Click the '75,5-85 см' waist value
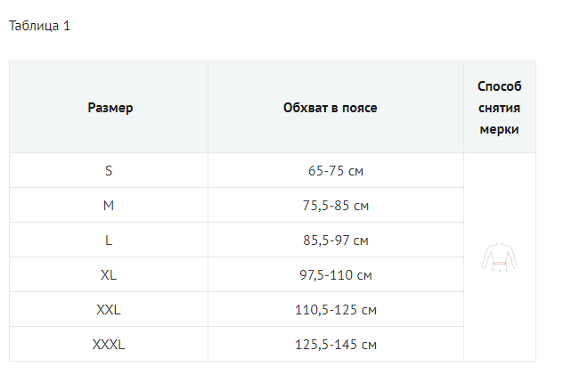 (336, 205)
